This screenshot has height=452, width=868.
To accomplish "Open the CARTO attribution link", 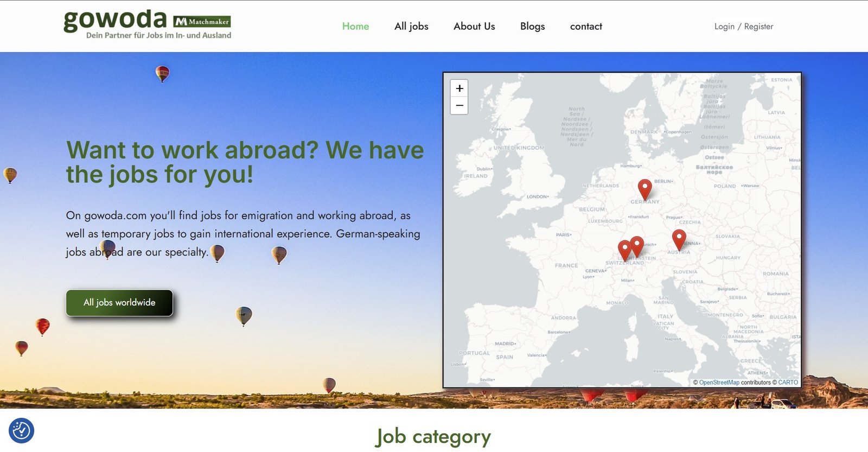I will [x=788, y=383].
